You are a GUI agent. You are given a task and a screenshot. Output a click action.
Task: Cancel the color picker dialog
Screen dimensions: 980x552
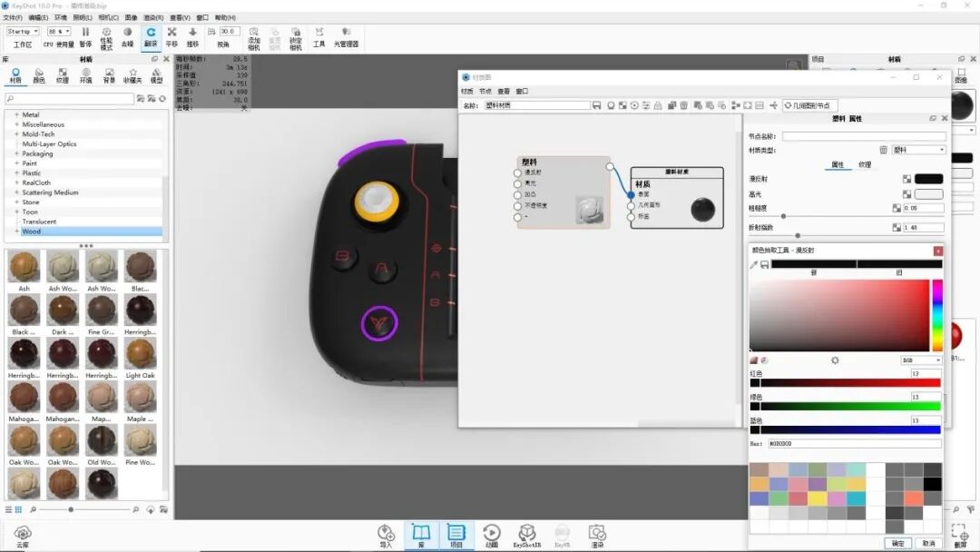(x=929, y=542)
